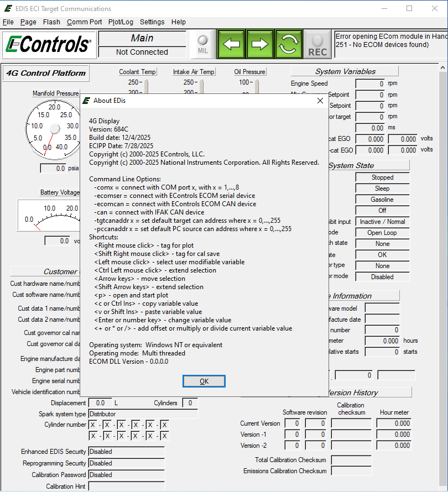448x492 pixels.
Task: Click the Calibration Hint field
Action: [127, 486]
